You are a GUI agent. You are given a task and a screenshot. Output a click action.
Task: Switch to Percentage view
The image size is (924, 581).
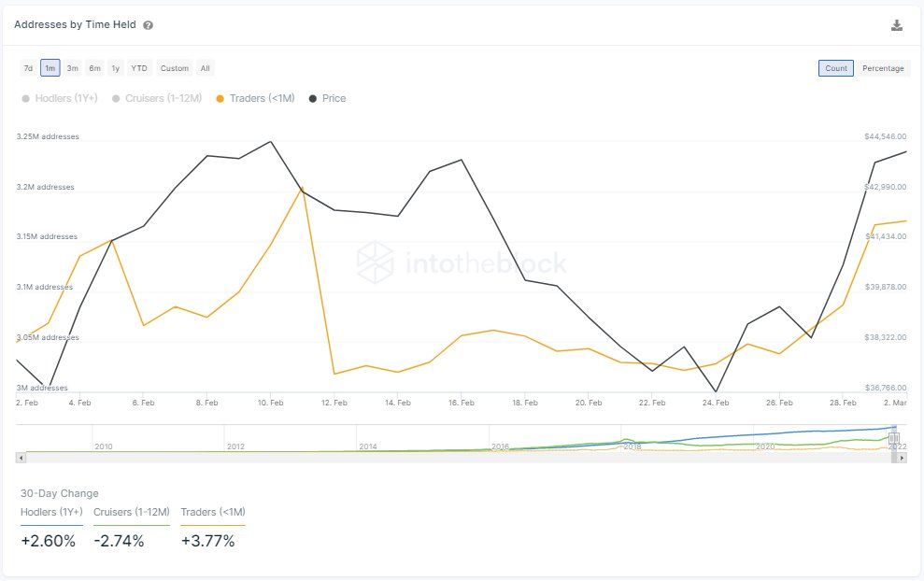coord(883,68)
